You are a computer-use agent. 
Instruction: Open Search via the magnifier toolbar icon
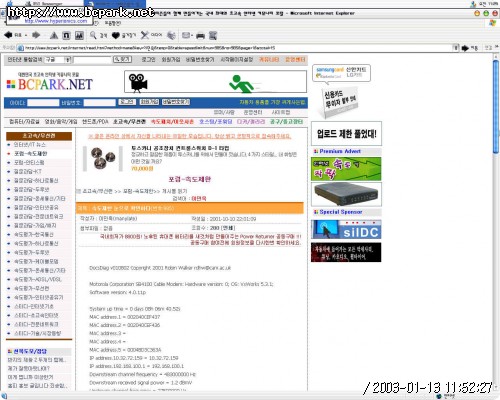(x=93, y=35)
